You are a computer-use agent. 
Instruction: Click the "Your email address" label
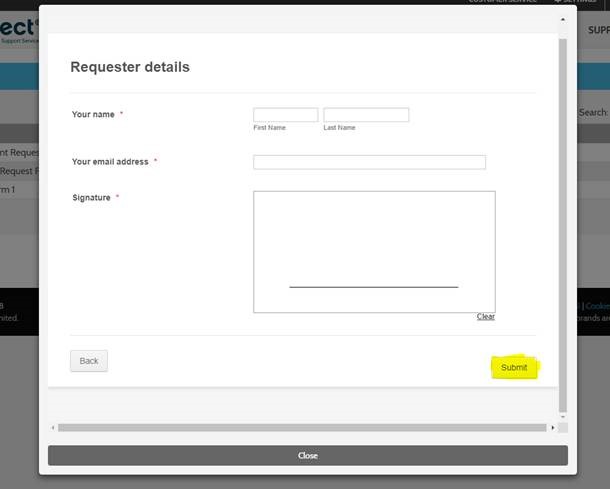pyautogui.click(x=110, y=162)
